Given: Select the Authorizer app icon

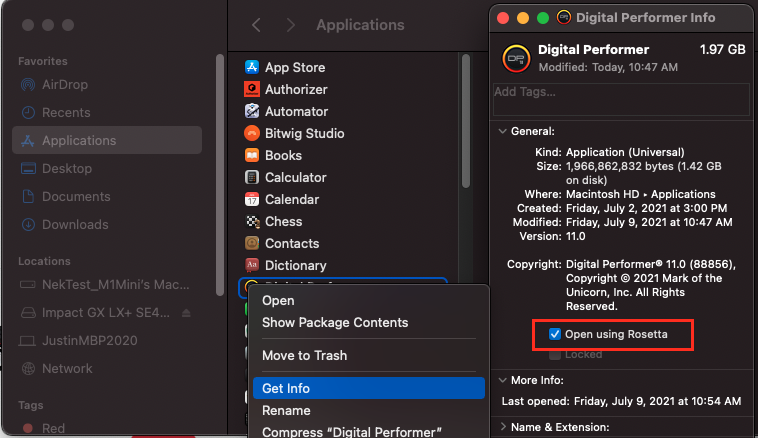Looking at the screenshot, I should pos(252,90).
